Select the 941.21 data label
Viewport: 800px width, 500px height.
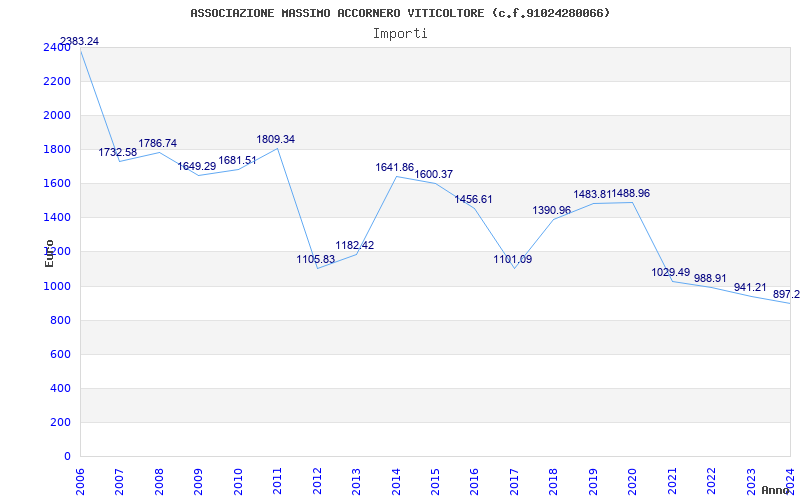pyautogui.click(x=750, y=287)
